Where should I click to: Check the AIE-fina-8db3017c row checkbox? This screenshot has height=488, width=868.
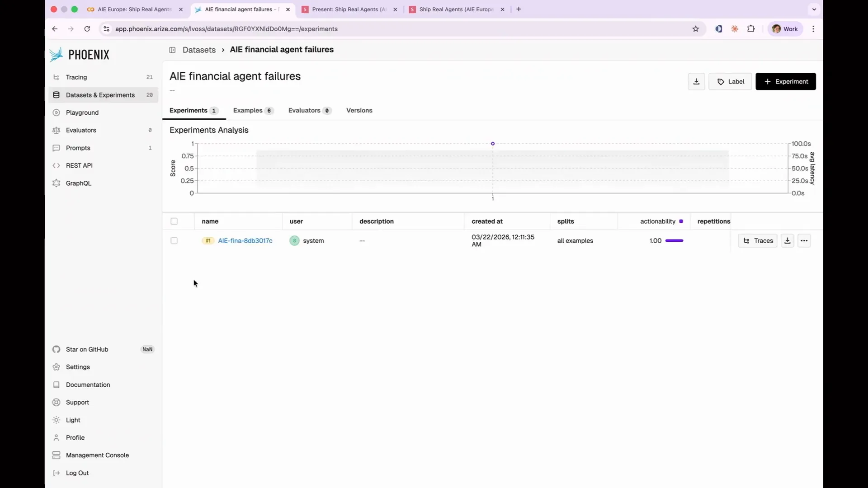coord(174,241)
